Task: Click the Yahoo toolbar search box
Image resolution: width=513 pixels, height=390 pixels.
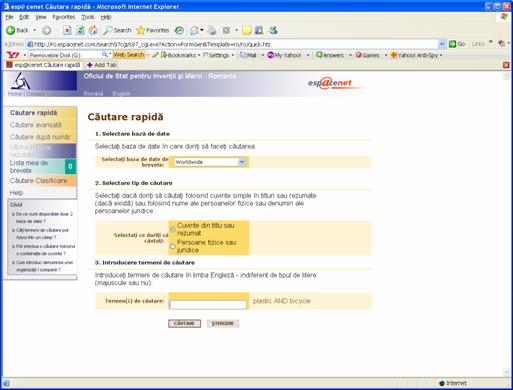Action: (x=65, y=55)
